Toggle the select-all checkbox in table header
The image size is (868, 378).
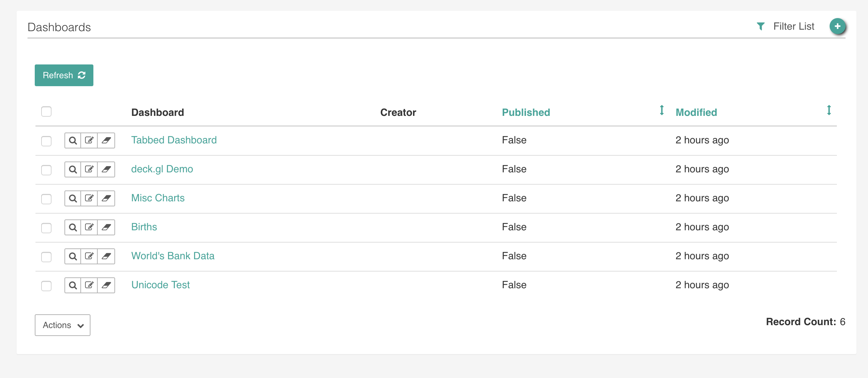(x=46, y=112)
